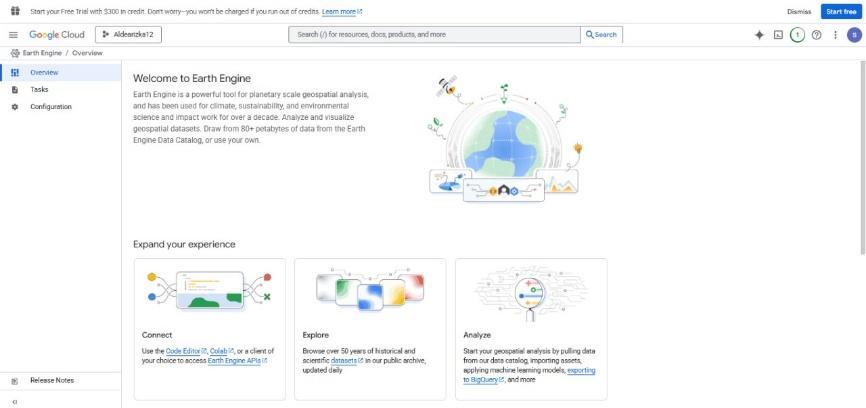This screenshot has height=408, width=866.
Task: Open the help question mark icon
Action: click(816, 35)
